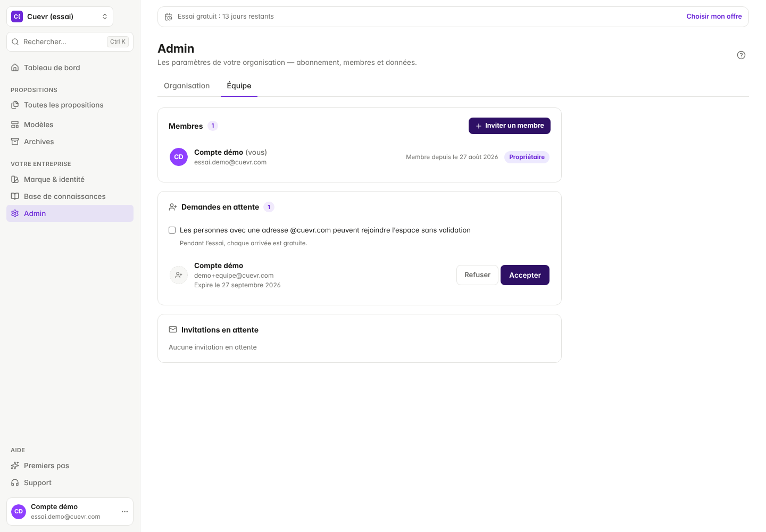
Task: Click the Archives box icon
Action: click(15, 142)
